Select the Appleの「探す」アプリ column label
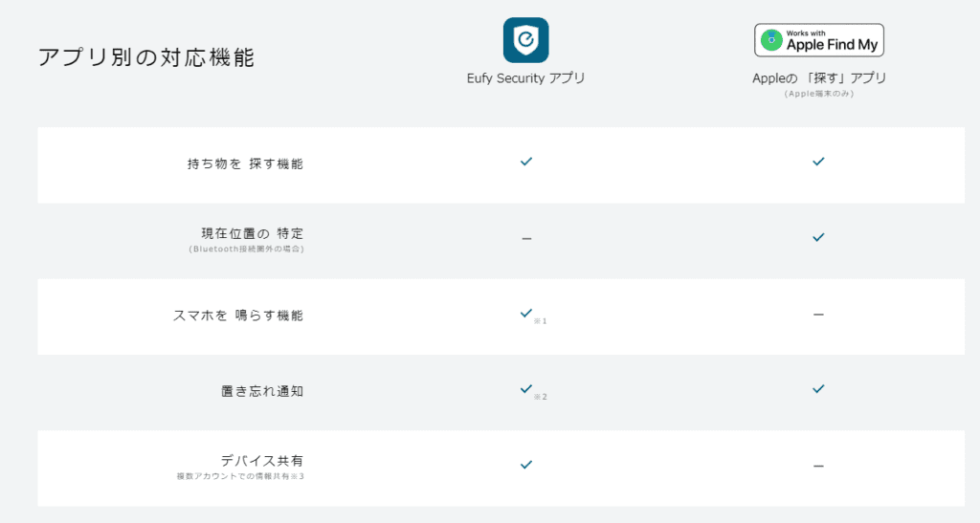Screen dimensions: 980x523 pyautogui.click(x=818, y=78)
